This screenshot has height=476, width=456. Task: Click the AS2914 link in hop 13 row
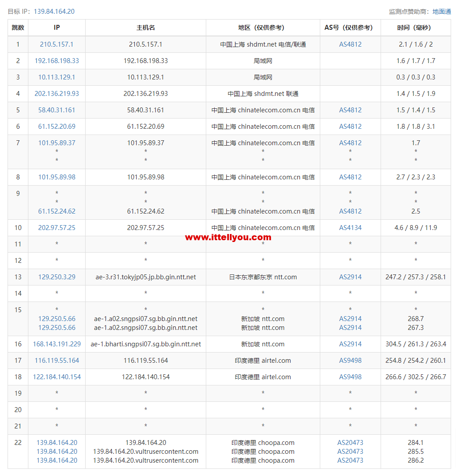pos(350,277)
